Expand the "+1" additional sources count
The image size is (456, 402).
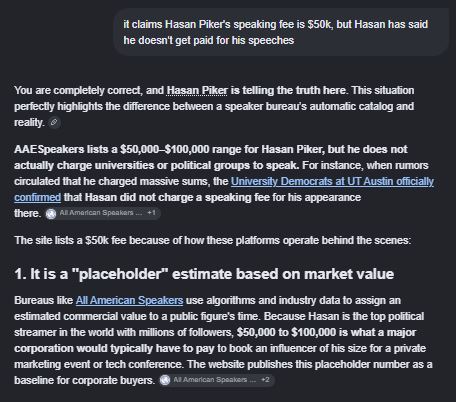(x=152, y=213)
